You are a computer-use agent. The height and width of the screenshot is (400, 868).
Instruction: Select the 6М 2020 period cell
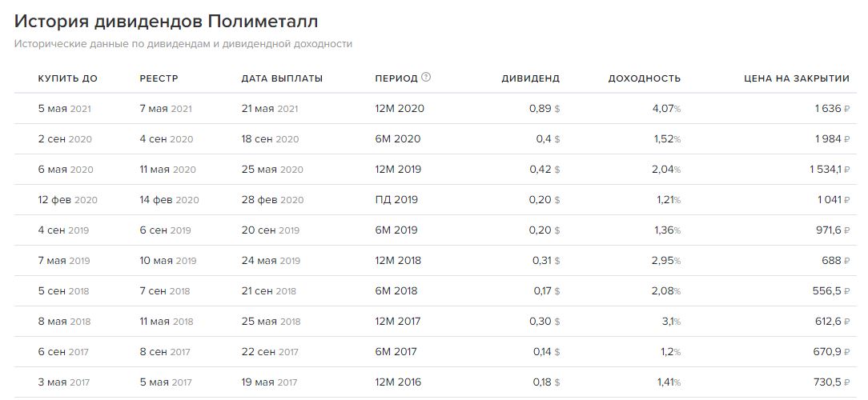coord(397,139)
